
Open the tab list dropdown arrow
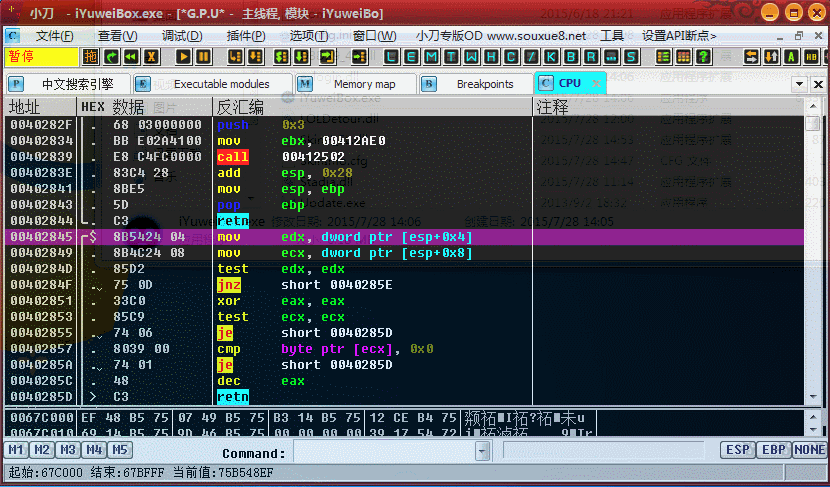click(799, 84)
